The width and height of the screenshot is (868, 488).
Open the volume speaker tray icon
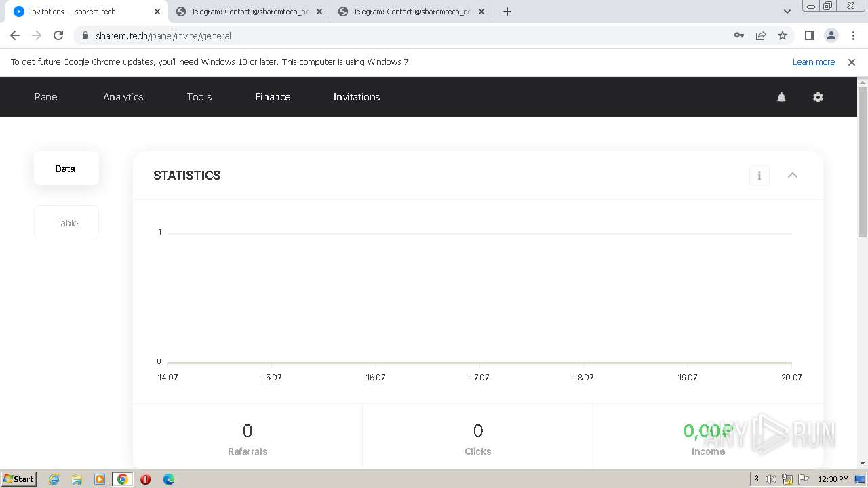point(771,479)
